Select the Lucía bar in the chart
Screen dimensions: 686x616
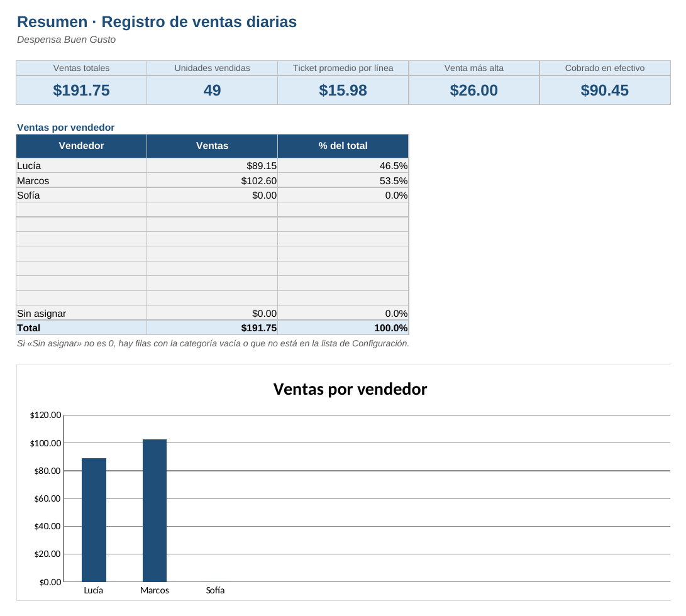tap(94, 520)
